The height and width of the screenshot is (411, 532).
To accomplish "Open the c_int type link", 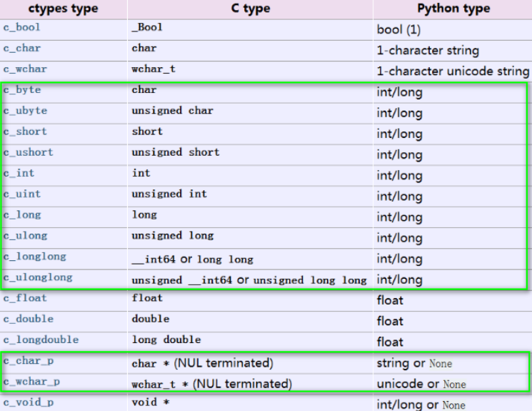I will (18, 174).
